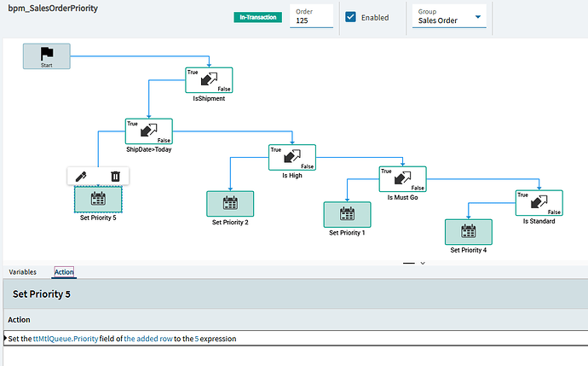This screenshot has width=588, height=366.
Task: Toggle the Enabled checkbox
Action: [x=350, y=17]
